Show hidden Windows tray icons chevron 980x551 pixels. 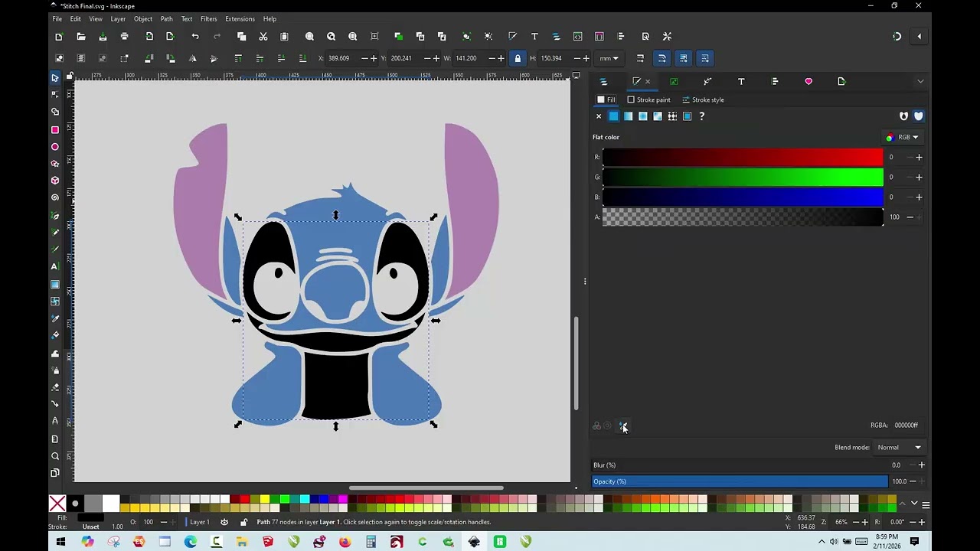pos(822,542)
